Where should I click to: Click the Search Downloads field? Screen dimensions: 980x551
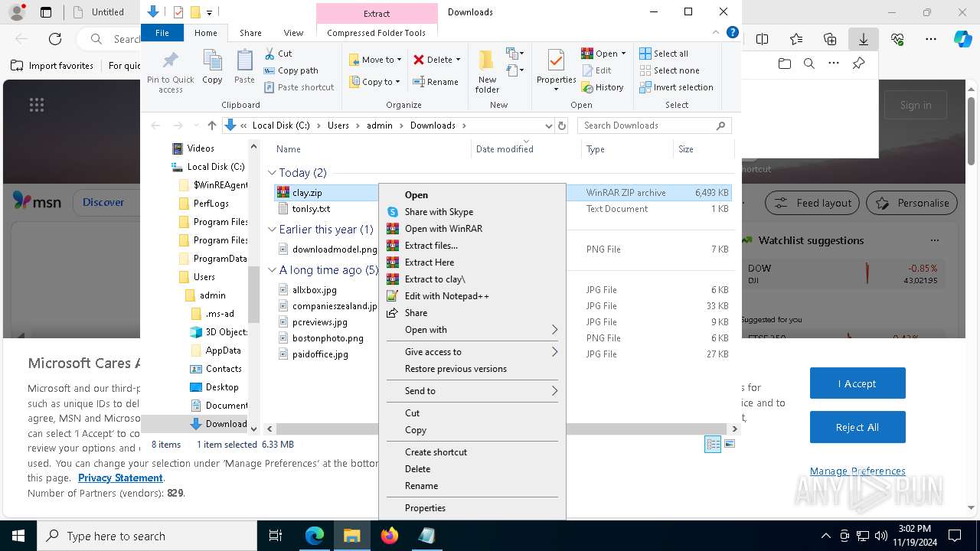[x=654, y=126]
